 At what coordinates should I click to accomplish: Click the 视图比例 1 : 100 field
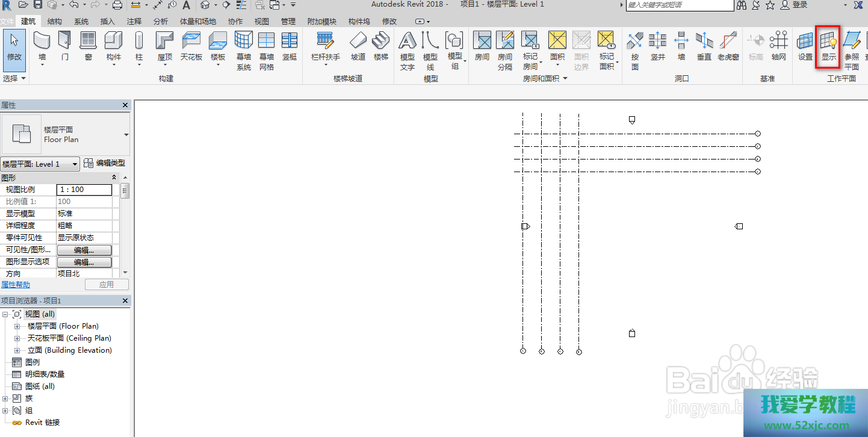pyautogui.click(x=84, y=190)
